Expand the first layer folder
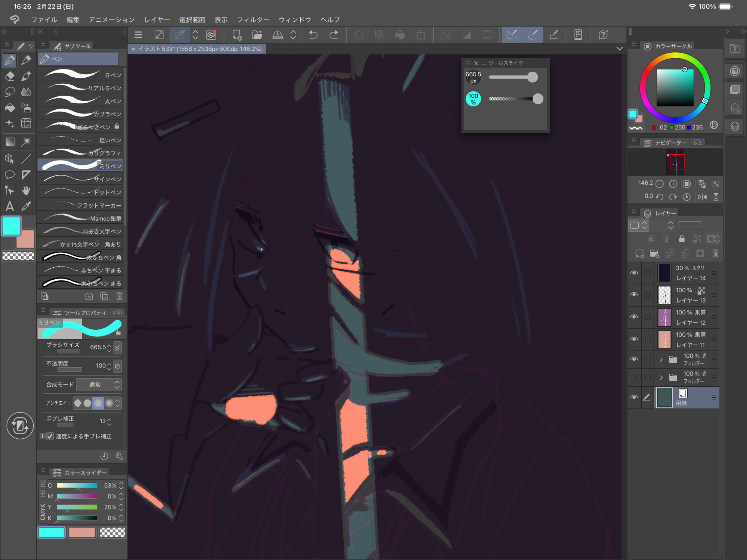 click(661, 360)
